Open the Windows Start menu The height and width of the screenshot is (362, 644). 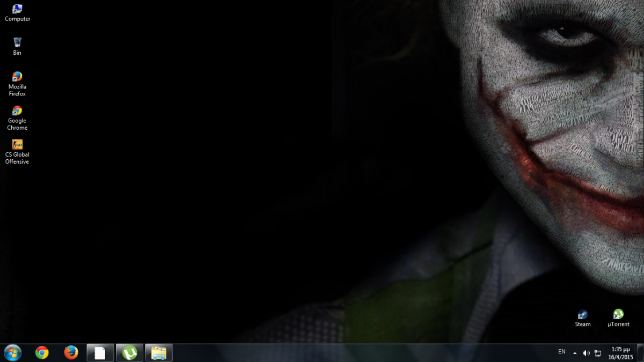pos(12,352)
